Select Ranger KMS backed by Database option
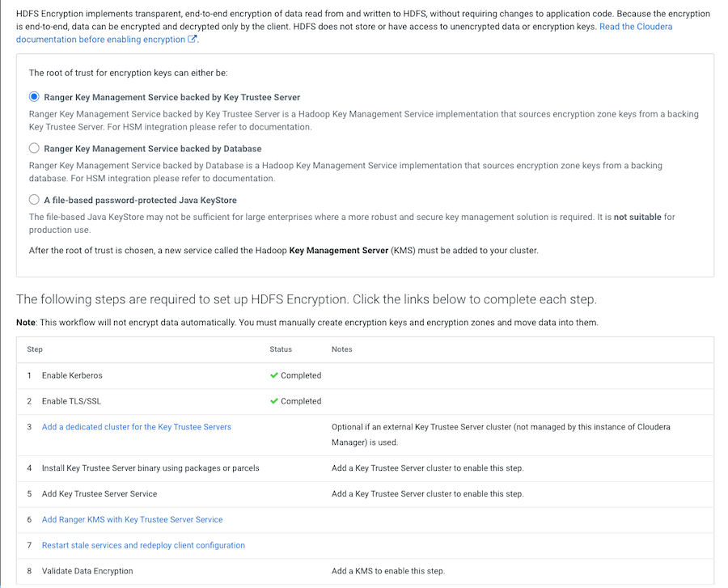Screen dimensions: 728x588 point(34,149)
